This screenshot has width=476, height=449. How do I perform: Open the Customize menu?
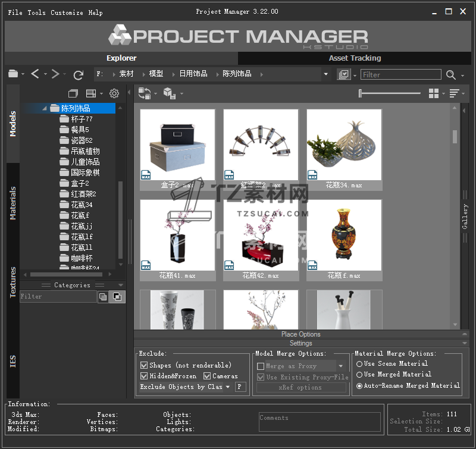click(67, 12)
